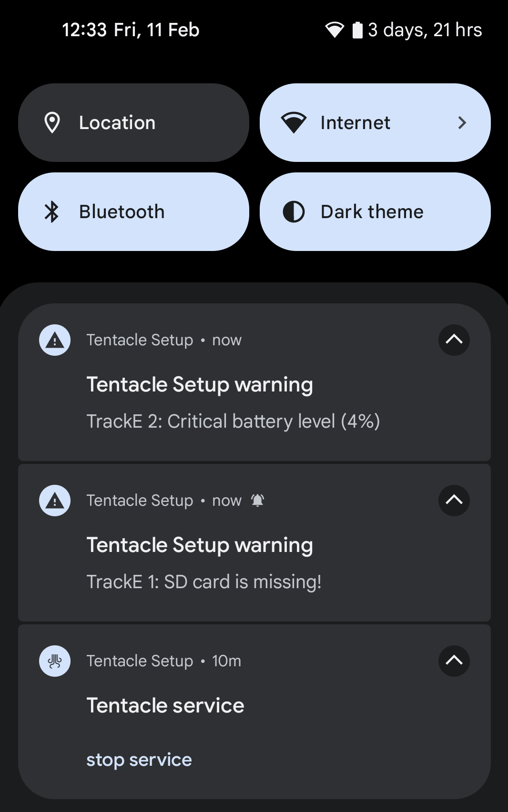
Task: Click the warning icon on battery notification
Action: [x=55, y=340]
